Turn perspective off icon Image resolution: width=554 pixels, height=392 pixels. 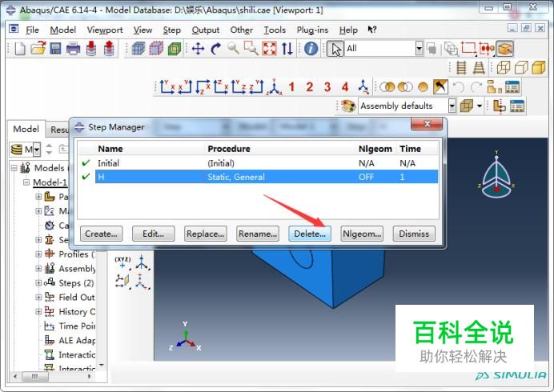tap(461, 67)
